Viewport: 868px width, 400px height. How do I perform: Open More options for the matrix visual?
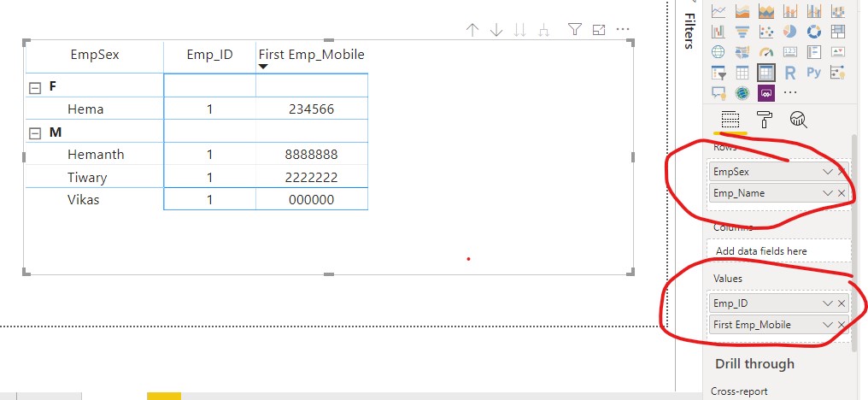[x=623, y=29]
